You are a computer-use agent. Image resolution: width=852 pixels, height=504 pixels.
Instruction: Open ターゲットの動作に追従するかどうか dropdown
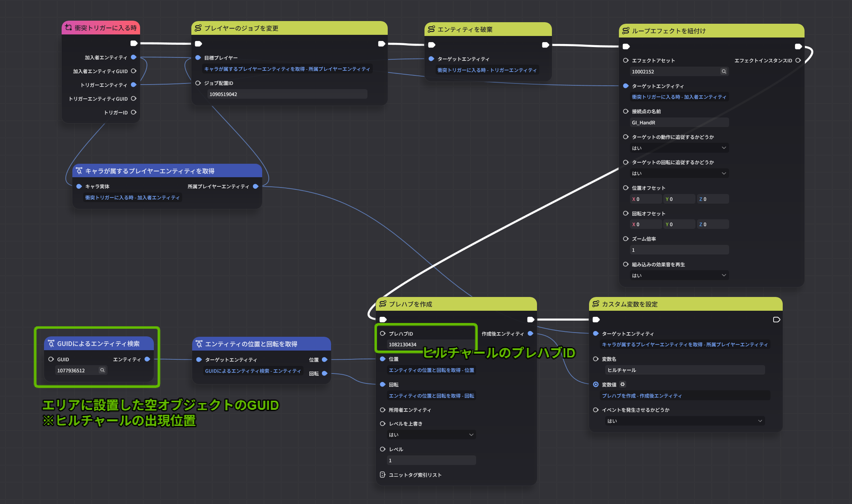[679, 148]
